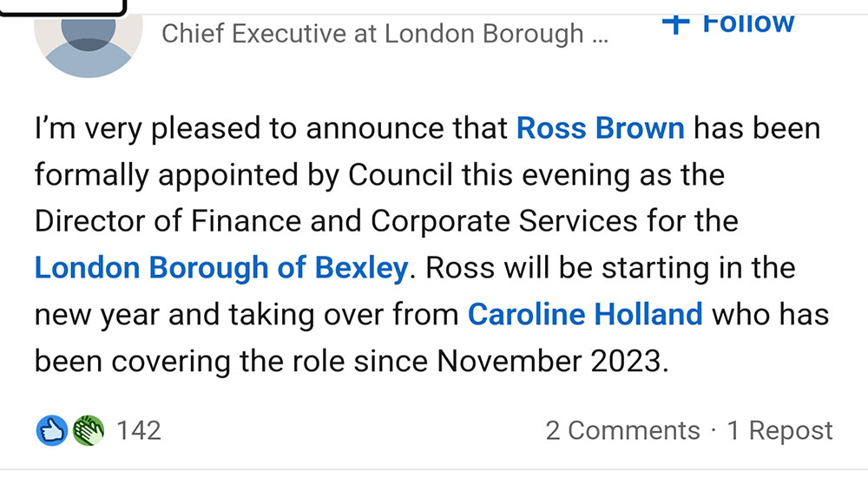Click the "formally appointed by Council" line
868x490 pixels.
coord(244,175)
